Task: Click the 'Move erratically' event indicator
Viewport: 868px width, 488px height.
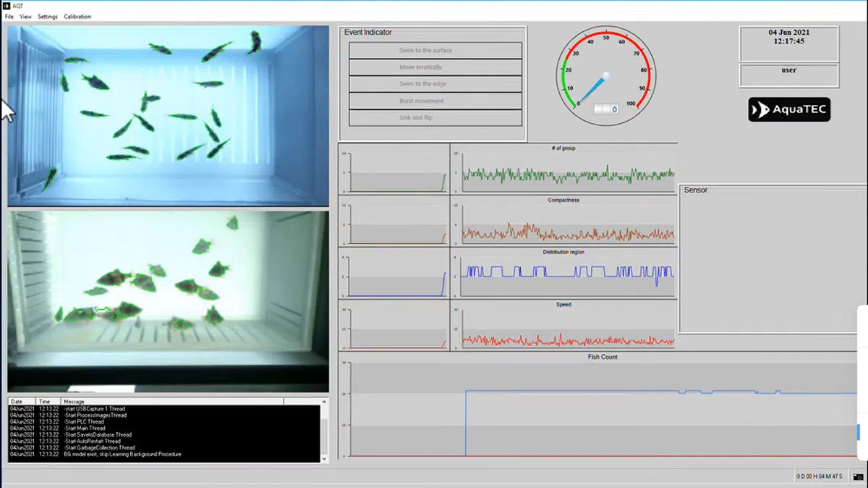Action: click(x=435, y=67)
